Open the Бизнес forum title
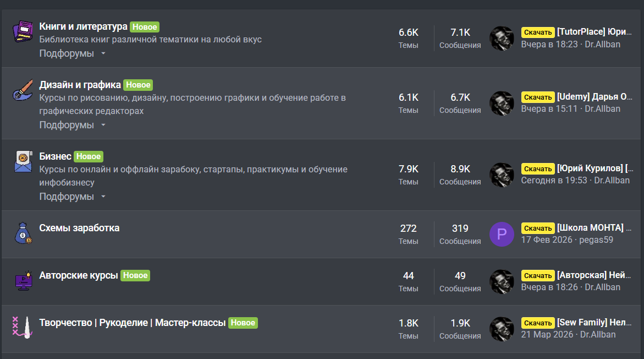644x359 pixels. click(x=55, y=156)
